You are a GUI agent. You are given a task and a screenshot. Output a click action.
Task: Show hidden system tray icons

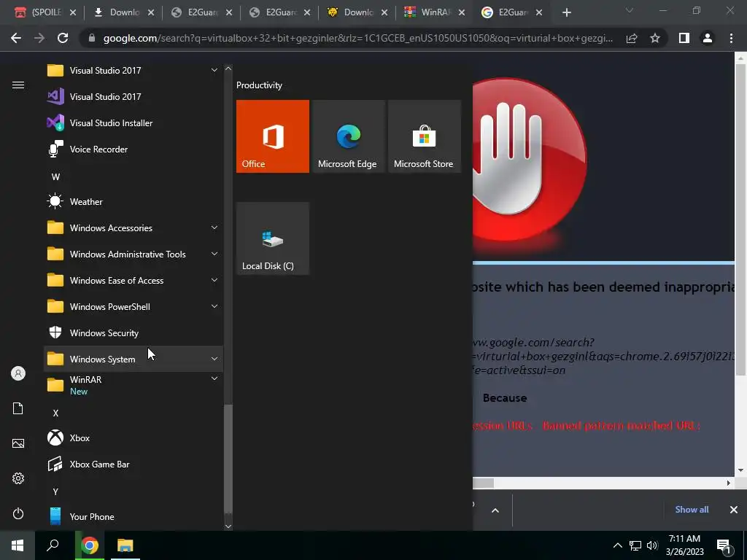point(617,545)
